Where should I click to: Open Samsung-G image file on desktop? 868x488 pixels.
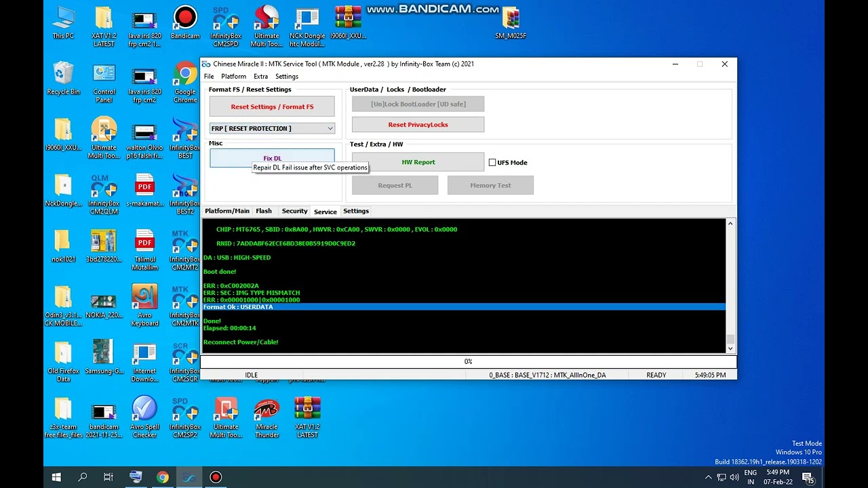click(104, 357)
